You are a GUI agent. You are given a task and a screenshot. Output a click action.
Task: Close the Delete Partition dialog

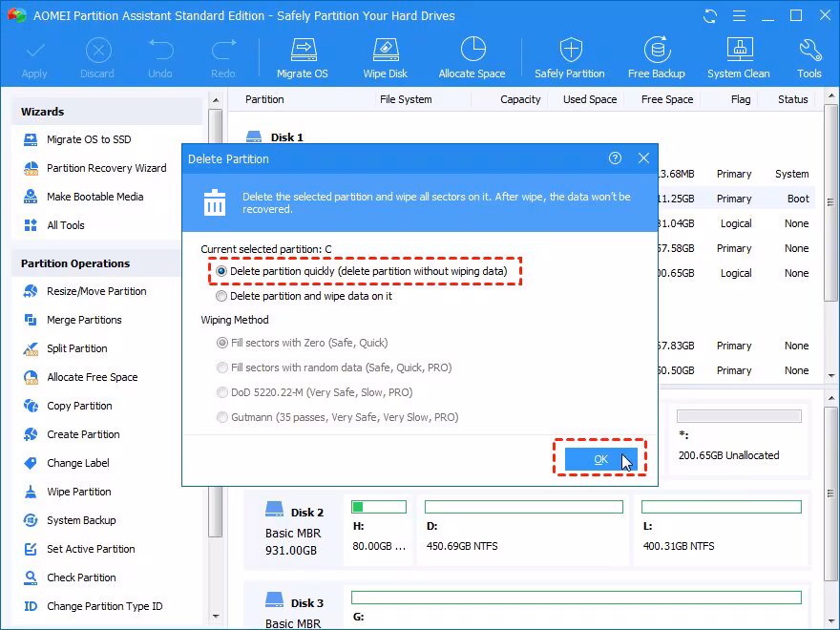click(x=643, y=158)
